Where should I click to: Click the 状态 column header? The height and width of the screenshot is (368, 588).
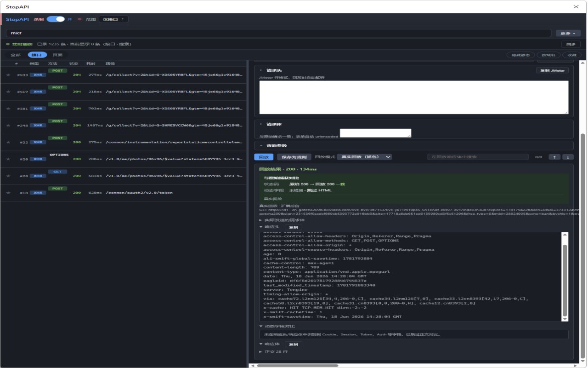pyautogui.click(x=73, y=63)
